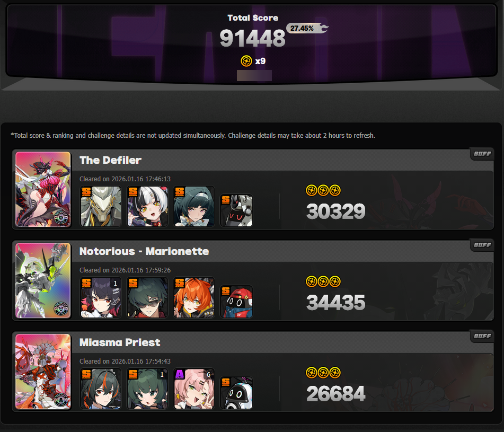Select the dark green bob-haired agent with headband
504x432 pixels.
click(x=194, y=206)
